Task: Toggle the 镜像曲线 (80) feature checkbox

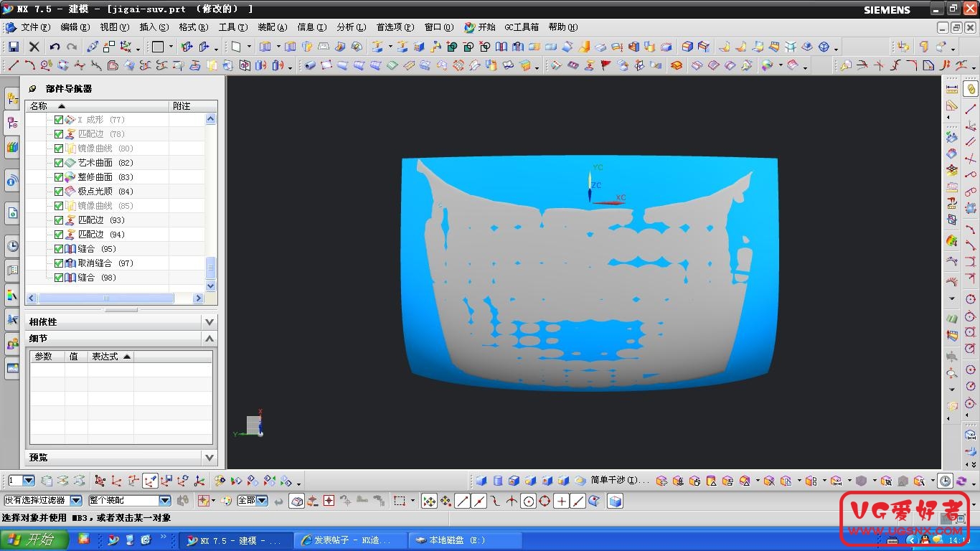Action: coord(59,149)
